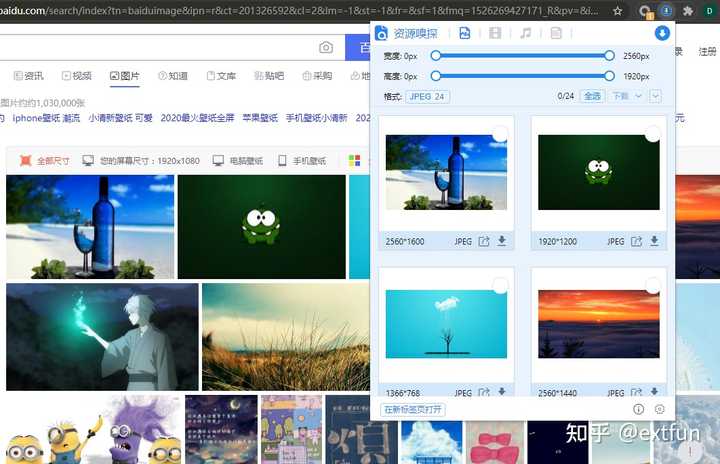Open the 2560*1600 image in a new tab
Screen dimensions: 720x464
(x=484, y=241)
